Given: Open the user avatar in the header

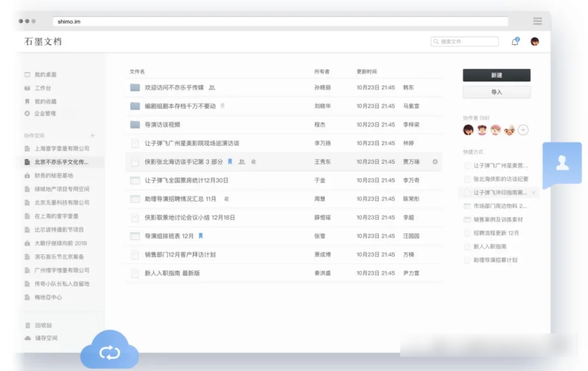Looking at the screenshot, I should tap(535, 41).
